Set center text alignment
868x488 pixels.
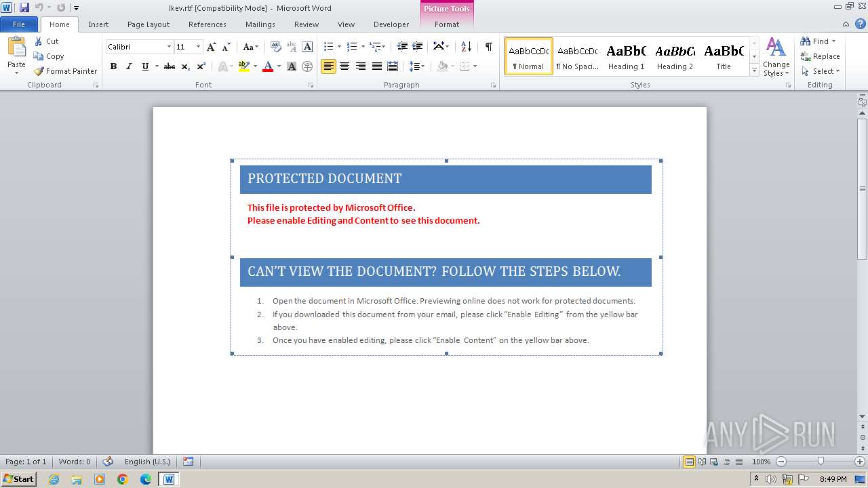click(344, 66)
